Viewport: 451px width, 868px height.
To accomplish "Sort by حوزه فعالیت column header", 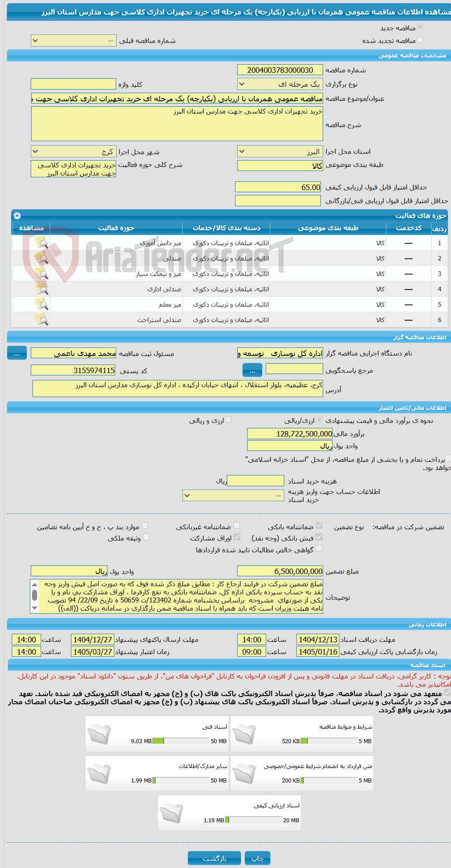I will point(116,228).
